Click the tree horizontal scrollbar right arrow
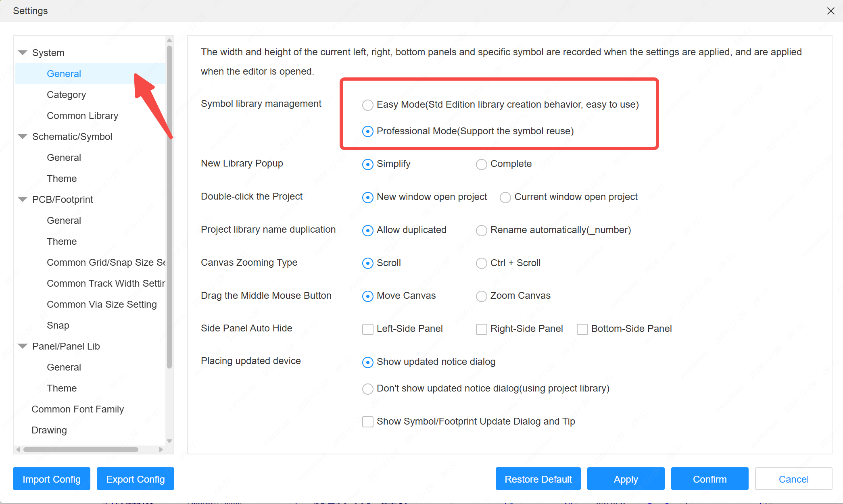This screenshot has height=504, width=843. coord(161,449)
